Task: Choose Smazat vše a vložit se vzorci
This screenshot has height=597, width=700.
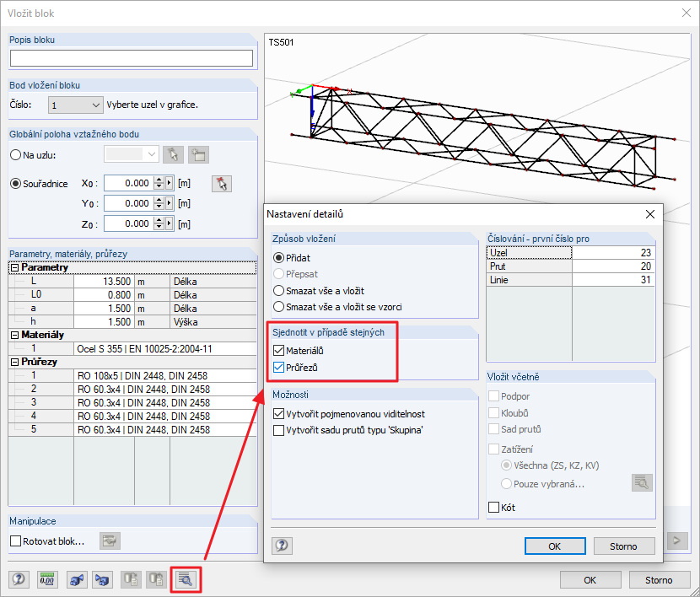Action: [278, 307]
